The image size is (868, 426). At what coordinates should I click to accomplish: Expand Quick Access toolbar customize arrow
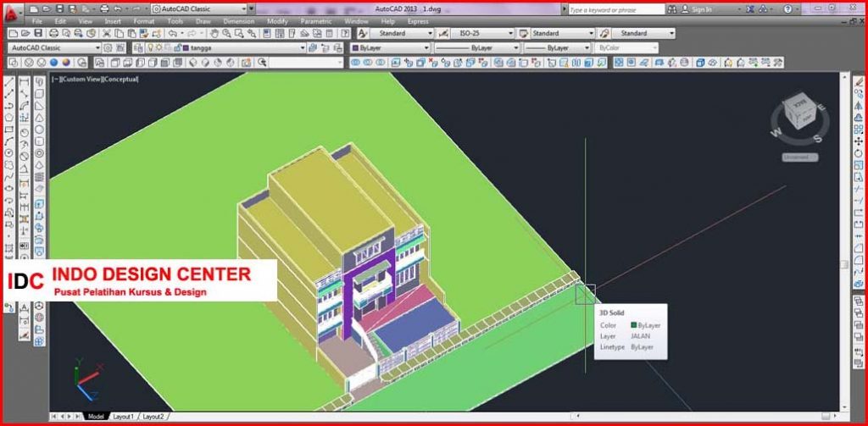pyautogui.click(x=251, y=9)
